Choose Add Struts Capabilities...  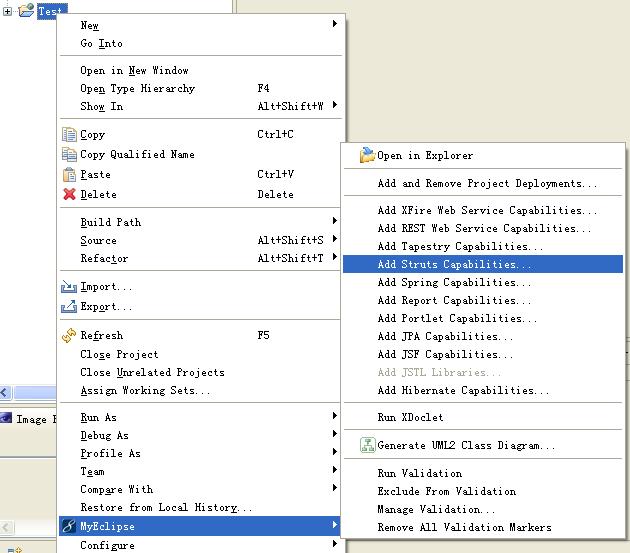[483, 264]
